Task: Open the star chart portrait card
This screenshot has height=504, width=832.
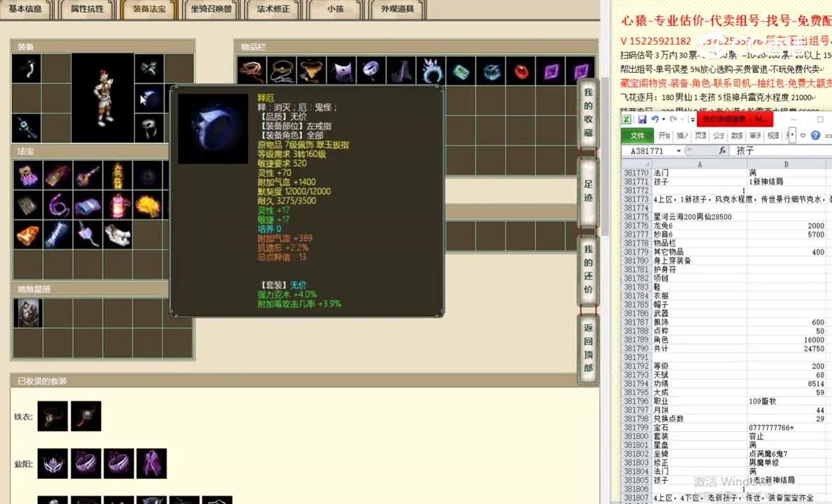Action: [x=27, y=313]
